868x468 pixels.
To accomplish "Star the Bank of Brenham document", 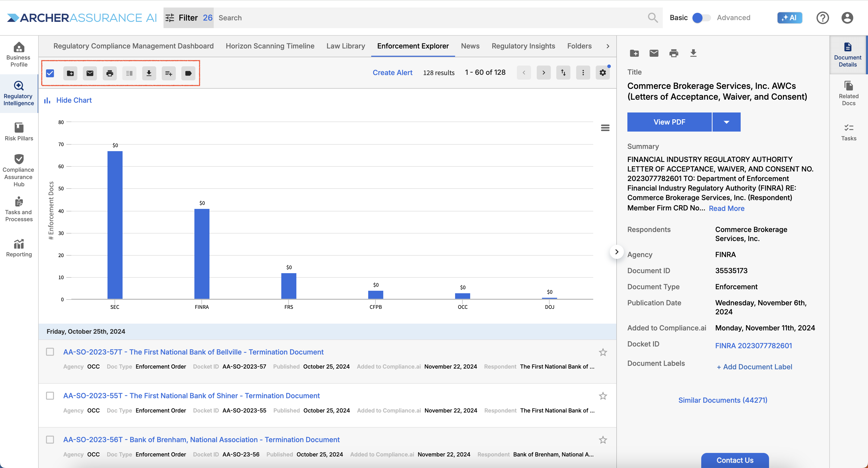I will pos(603,440).
